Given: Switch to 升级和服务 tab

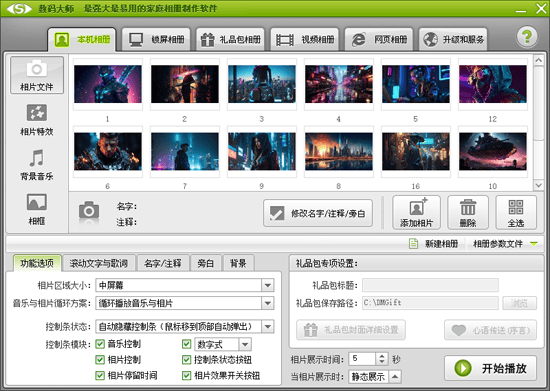Looking at the screenshot, I should [453, 39].
